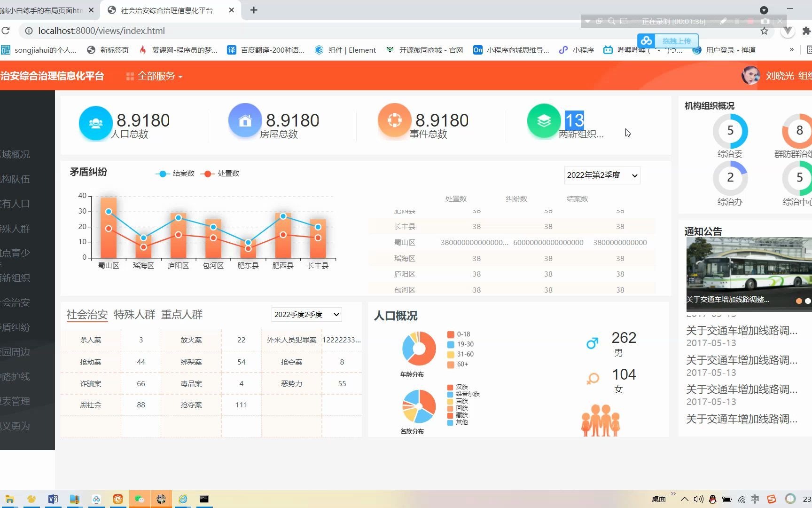Click the 蜀山区 bar in the chart

click(109, 228)
